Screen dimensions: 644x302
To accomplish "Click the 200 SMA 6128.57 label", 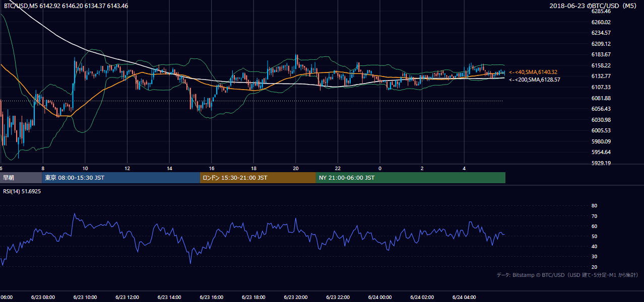I will (534, 80).
